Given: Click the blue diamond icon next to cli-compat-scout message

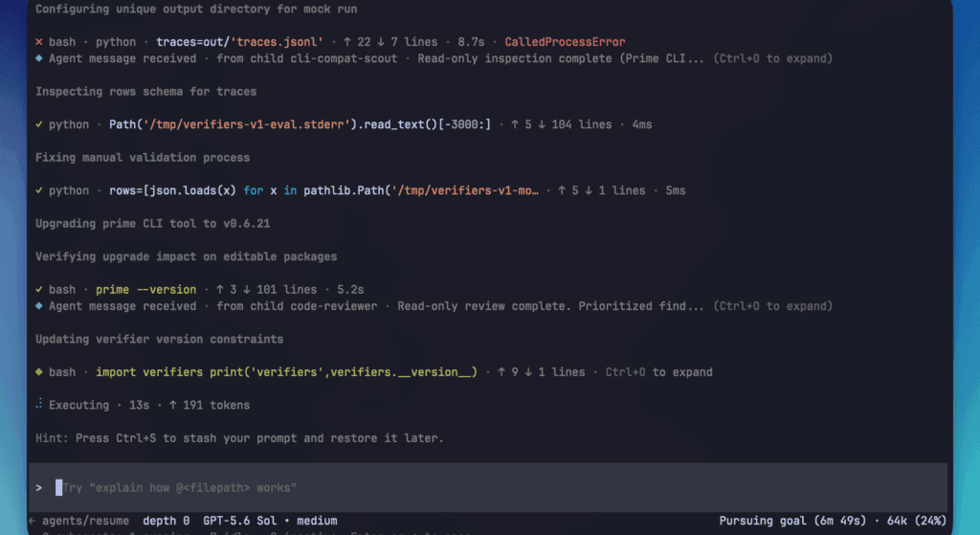Looking at the screenshot, I should 38,58.
